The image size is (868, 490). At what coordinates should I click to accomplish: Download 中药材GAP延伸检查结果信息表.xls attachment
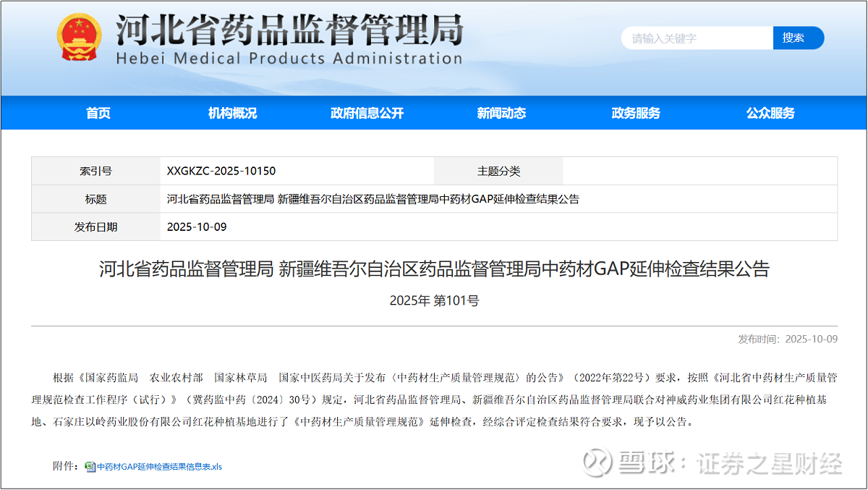(159, 467)
